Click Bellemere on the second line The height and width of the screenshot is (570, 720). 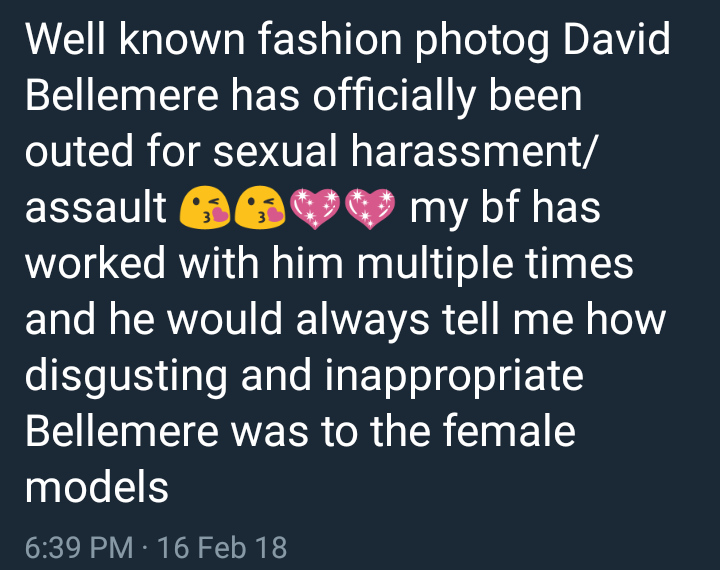coord(122,95)
